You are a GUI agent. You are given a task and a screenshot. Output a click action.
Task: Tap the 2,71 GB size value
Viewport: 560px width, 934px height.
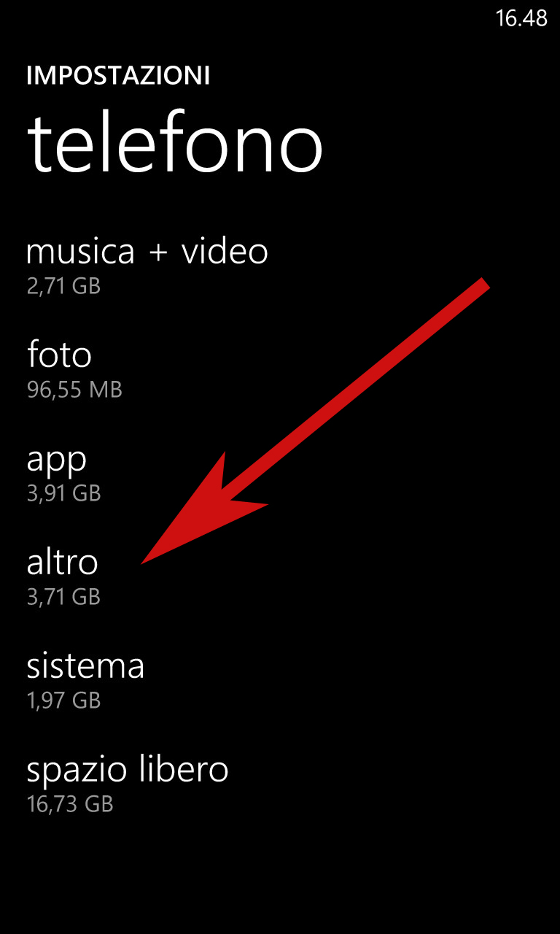pos(63,286)
